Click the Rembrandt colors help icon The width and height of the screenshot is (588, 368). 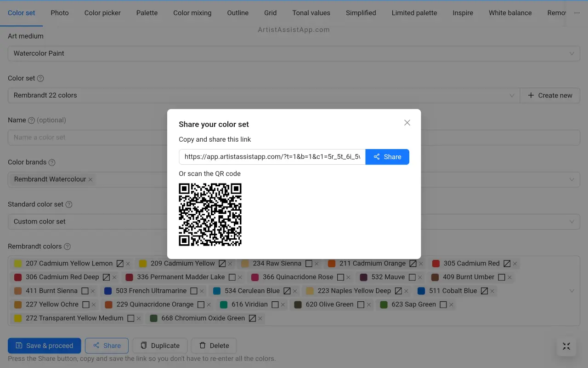coord(67,247)
